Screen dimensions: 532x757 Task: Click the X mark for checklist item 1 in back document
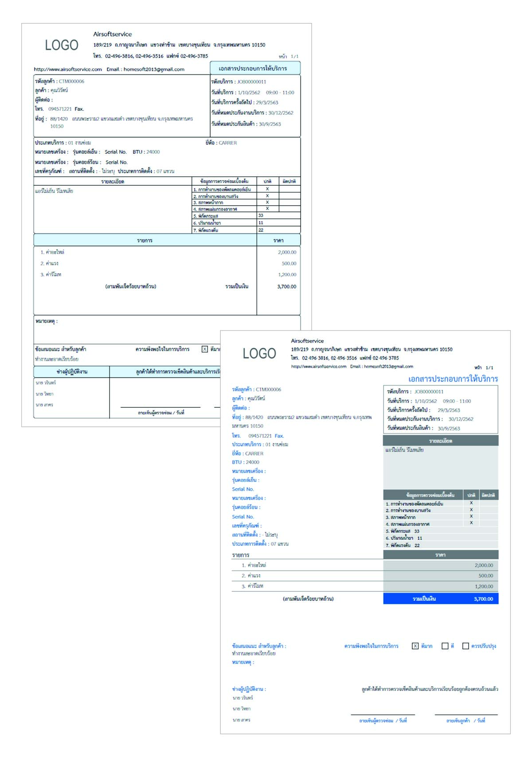pos(267,189)
